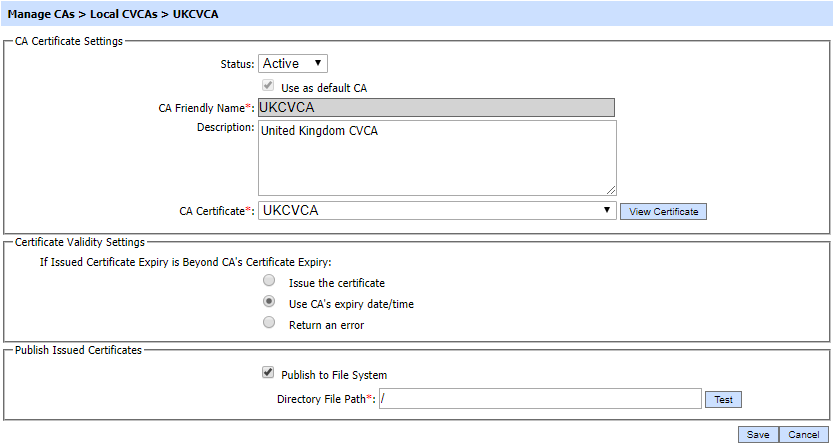Save the CA settings
Viewport: 834px width, 448px height.
tap(757, 434)
